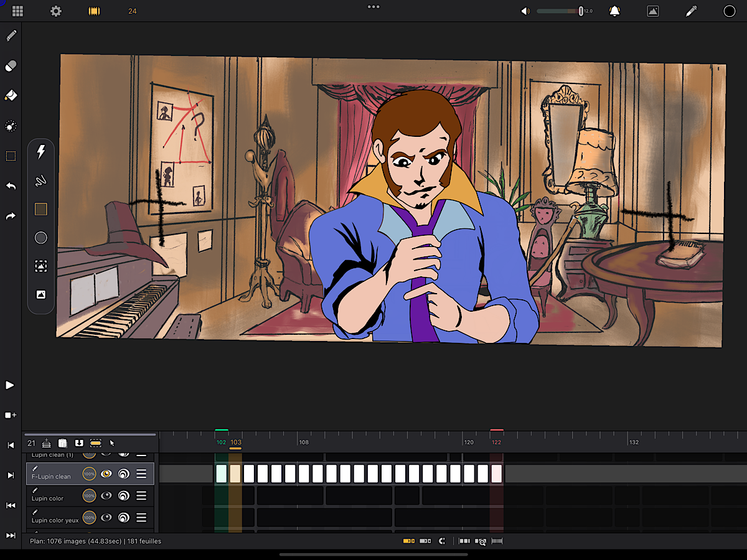
Task: Click the picture icon in floating panel
Action: (x=41, y=294)
